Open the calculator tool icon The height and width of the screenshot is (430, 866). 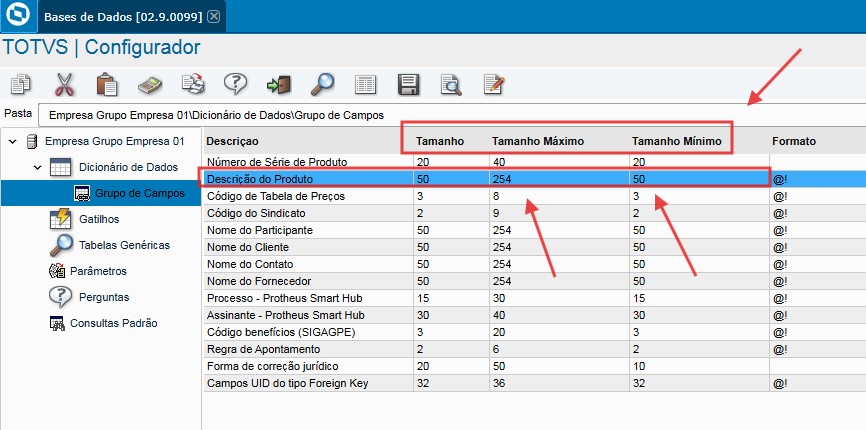click(x=150, y=84)
